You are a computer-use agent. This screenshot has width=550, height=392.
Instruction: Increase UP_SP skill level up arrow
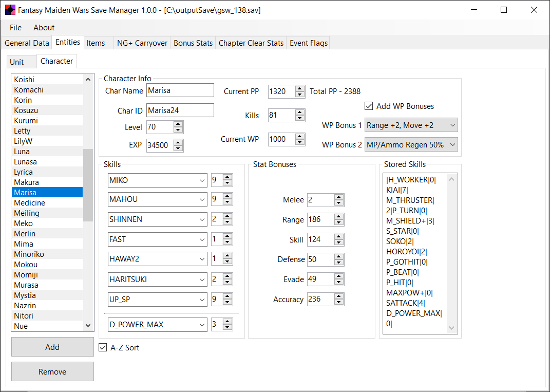click(227, 296)
